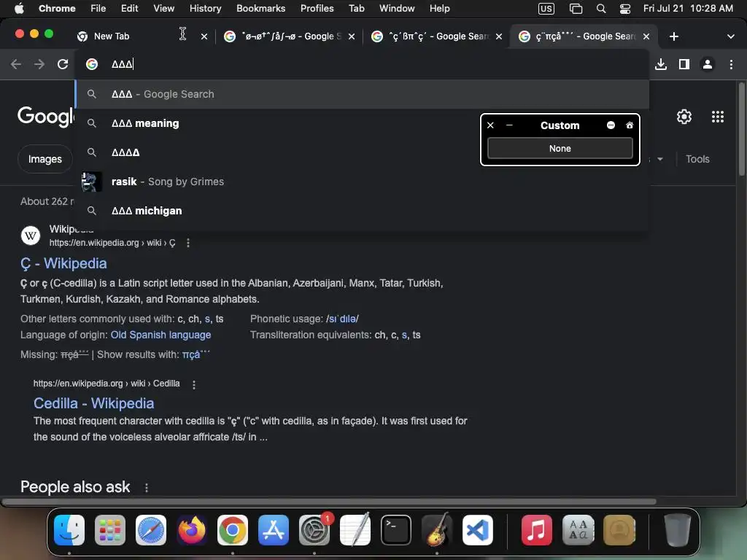This screenshot has width=747, height=560.
Task: Launch Firefox from the Dock
Action: pos(192,530)
